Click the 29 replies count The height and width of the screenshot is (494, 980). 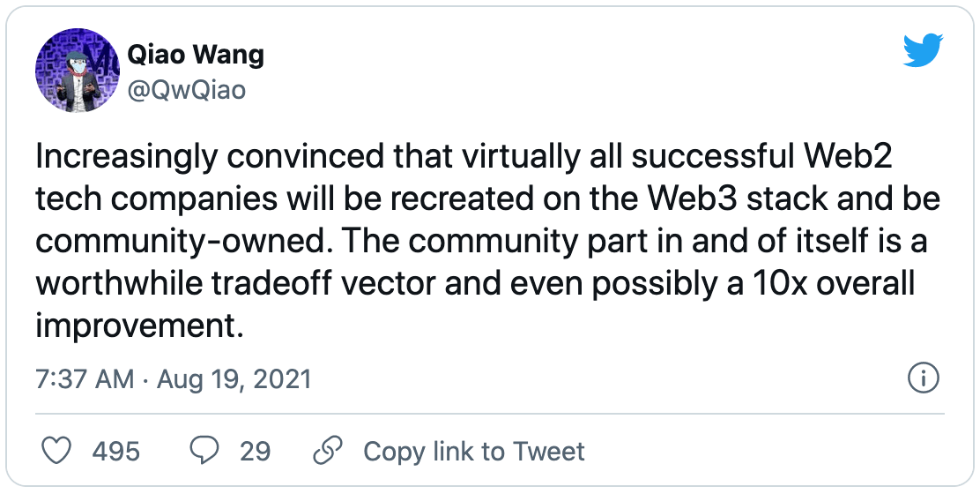[255, 452]
